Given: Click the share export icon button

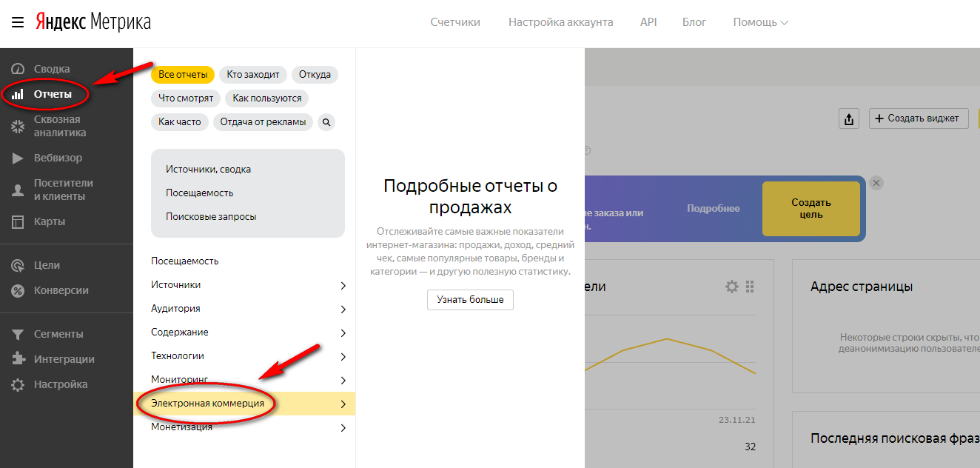Looking at the screenshot, I should [x=848, y=118].
